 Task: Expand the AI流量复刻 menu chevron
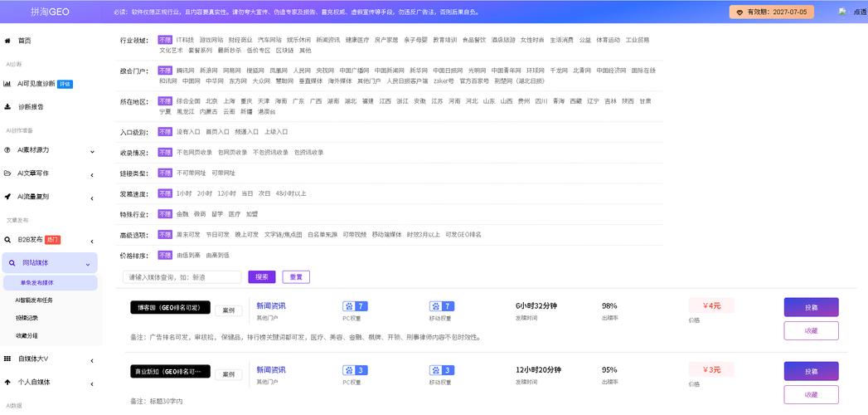(92, 198)
